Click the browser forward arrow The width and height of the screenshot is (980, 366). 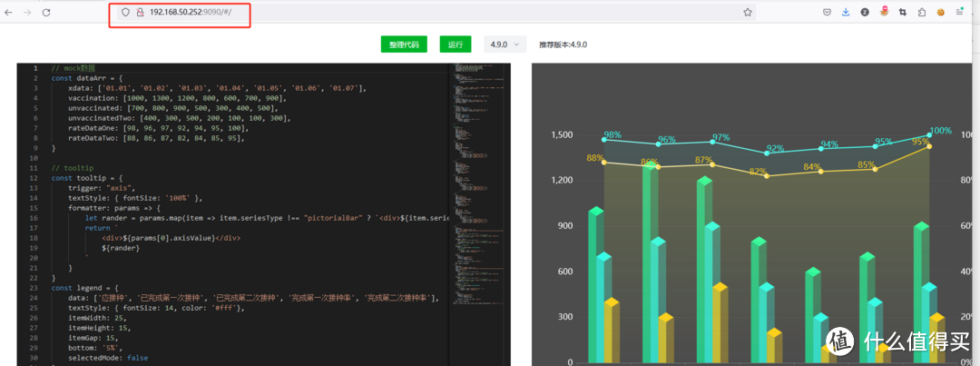[x=26, y=13]
